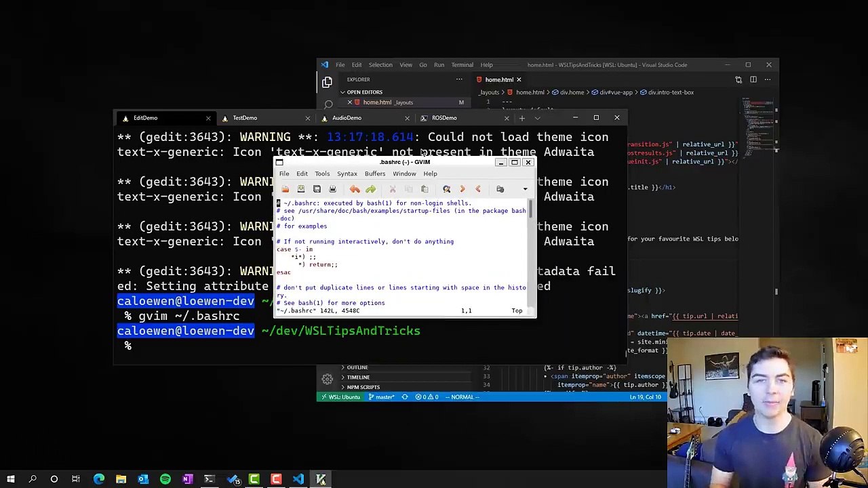This screenshot has width=868, height=488.
Task: Click errors and warnings count in status bar
Action: pos(427,397)
